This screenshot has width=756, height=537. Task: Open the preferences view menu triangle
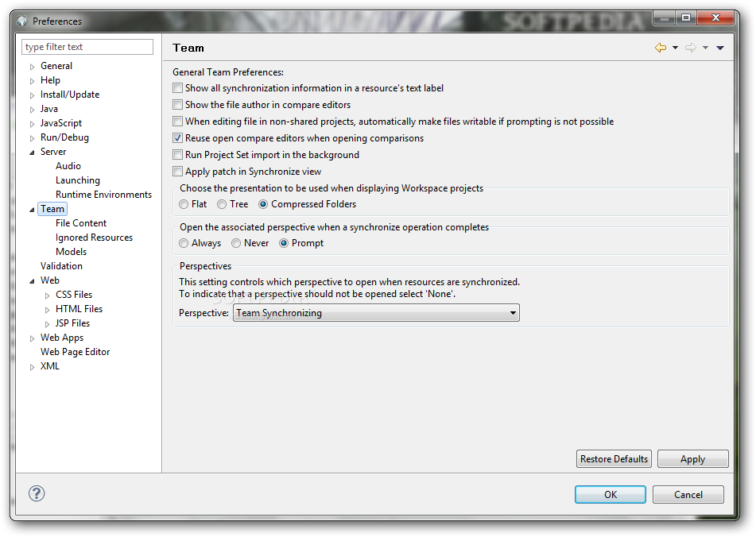[720, 48]
